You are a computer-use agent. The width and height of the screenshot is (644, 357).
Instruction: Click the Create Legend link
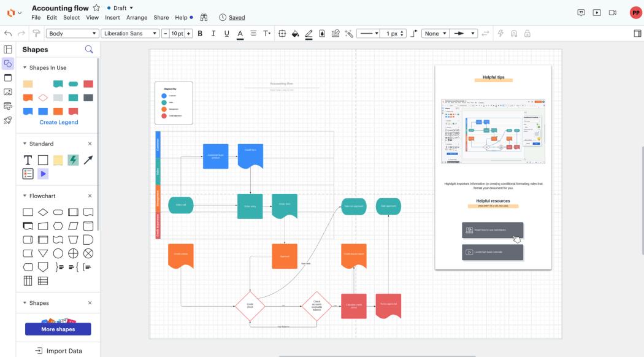(x=59, y=123)
